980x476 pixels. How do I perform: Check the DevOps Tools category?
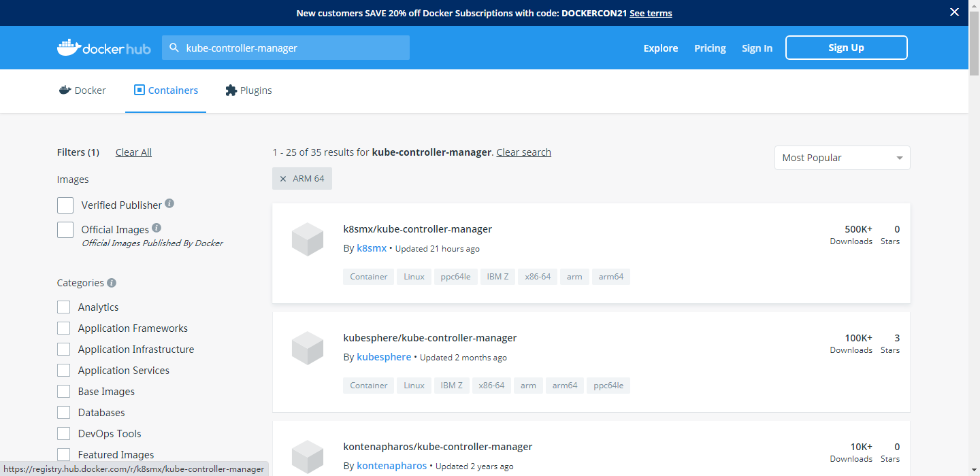pyautogui.click(x=63, y=433)
